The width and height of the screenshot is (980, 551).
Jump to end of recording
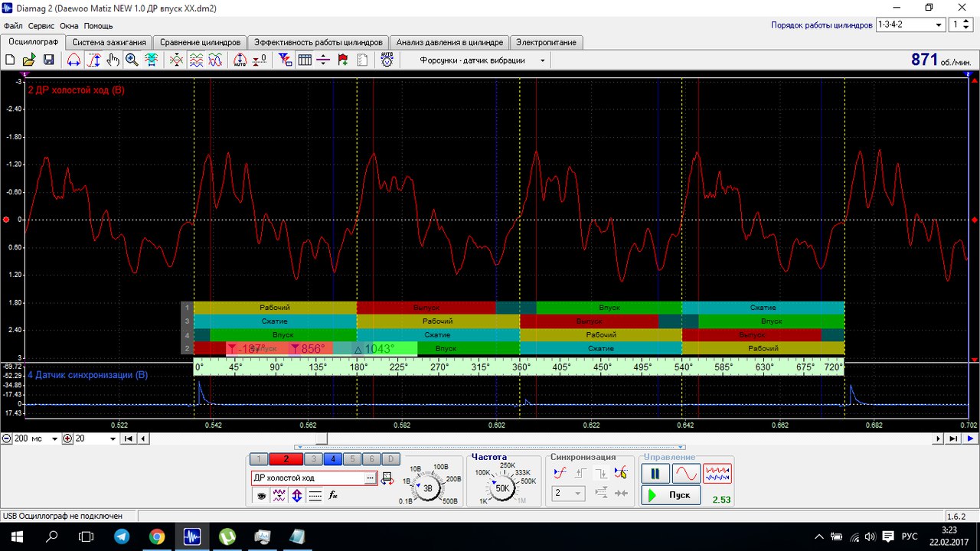(953, 439)
